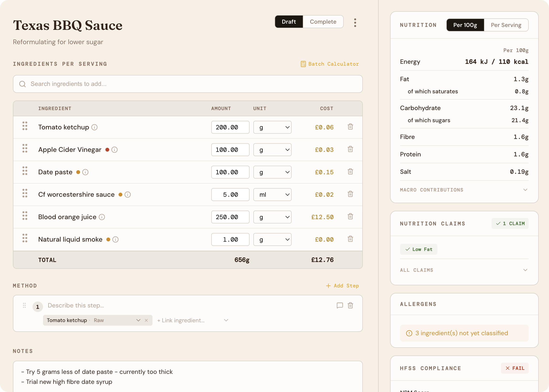View nutrition Per Serving

coord(506,25)
